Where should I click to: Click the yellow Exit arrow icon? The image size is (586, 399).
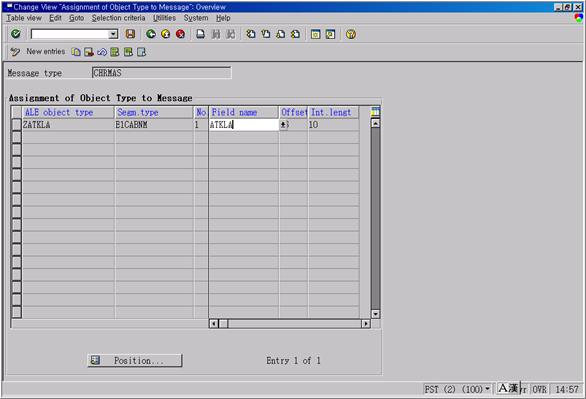click(x=166, y=34)
